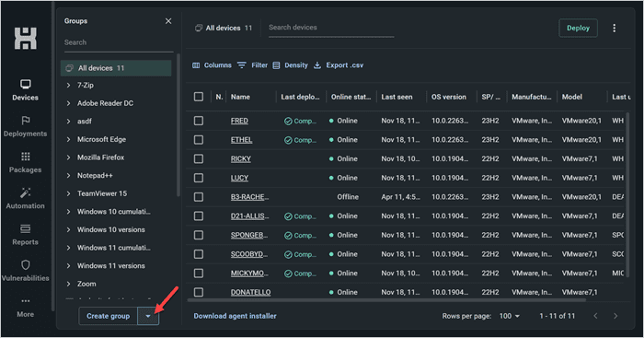Click Download agent installer link

pos(235,316)
